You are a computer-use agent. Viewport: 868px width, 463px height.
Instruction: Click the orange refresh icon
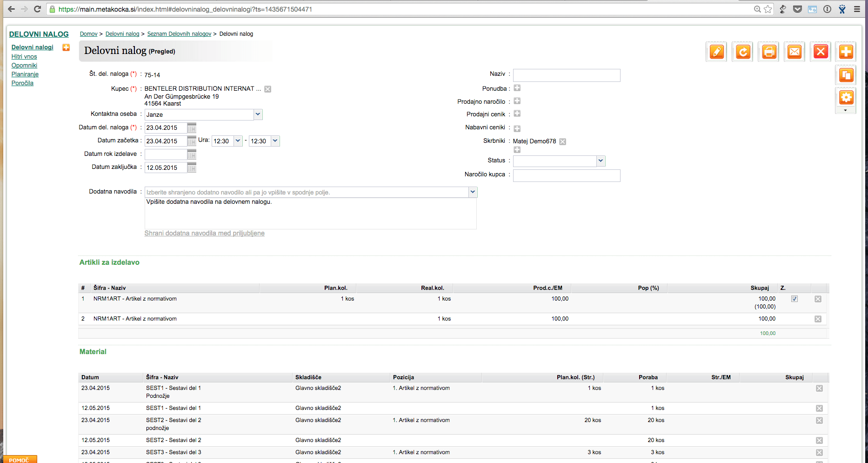click(743, 52)
